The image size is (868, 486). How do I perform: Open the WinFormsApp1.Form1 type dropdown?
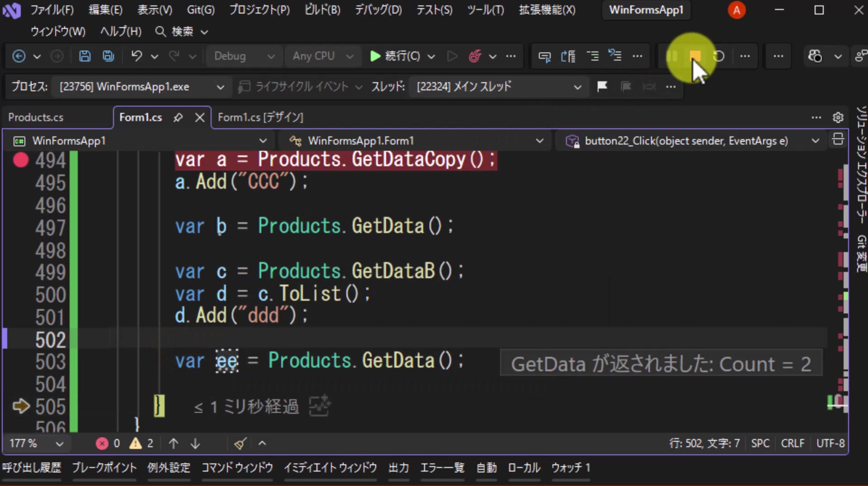(x=415, y=141)
